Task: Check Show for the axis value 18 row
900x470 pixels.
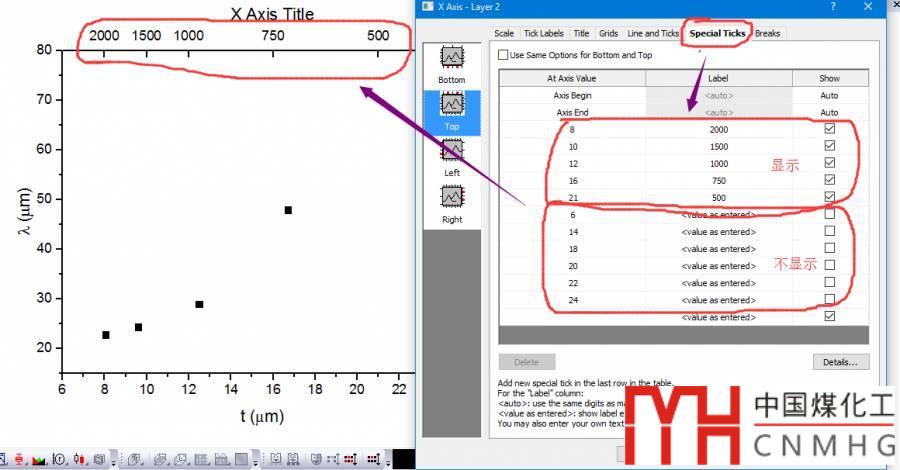Action: coord(829,248)
